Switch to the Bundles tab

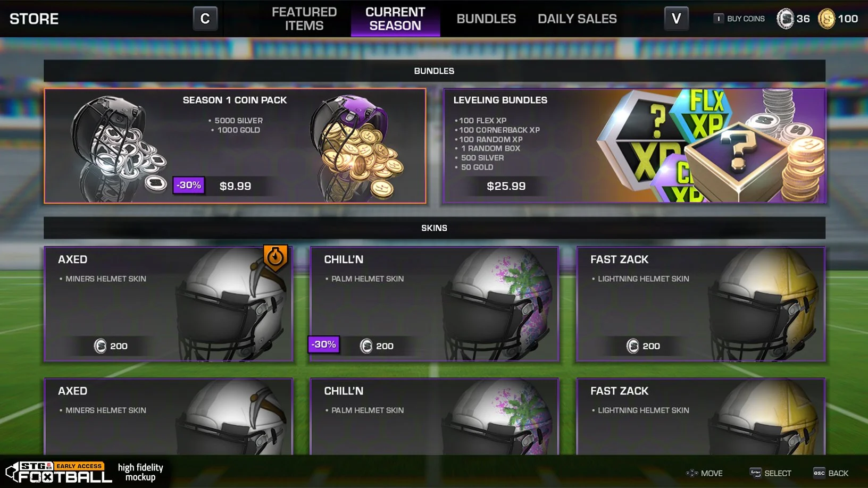coord(486,19)
